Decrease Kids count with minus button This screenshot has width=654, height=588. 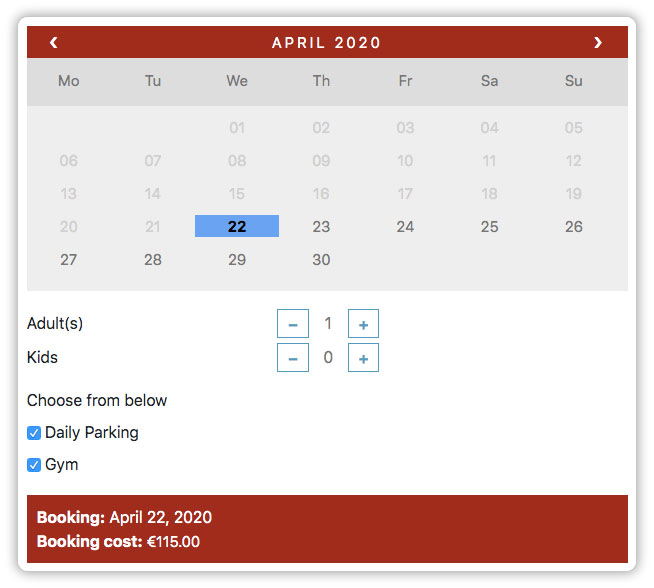[293, 358]
